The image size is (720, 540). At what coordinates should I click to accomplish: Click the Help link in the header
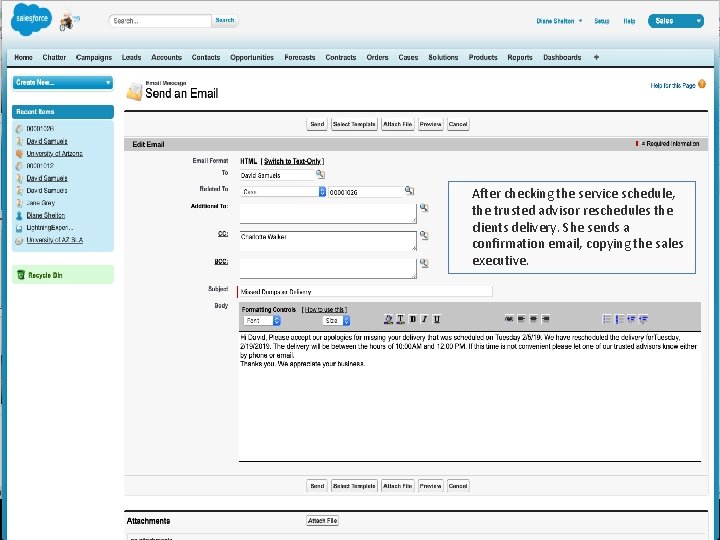[x=629, y=21]
